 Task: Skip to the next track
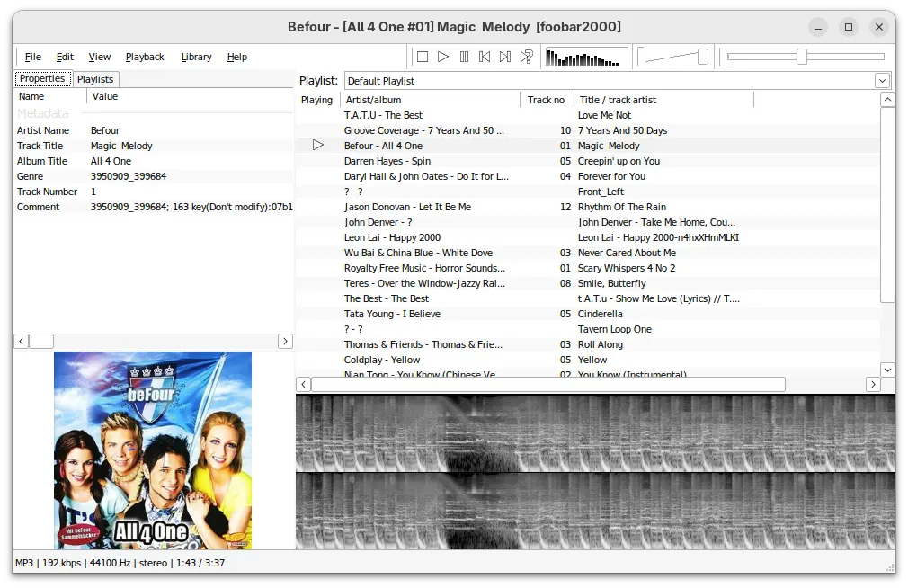pyautogui.click(x=505, y=57)
